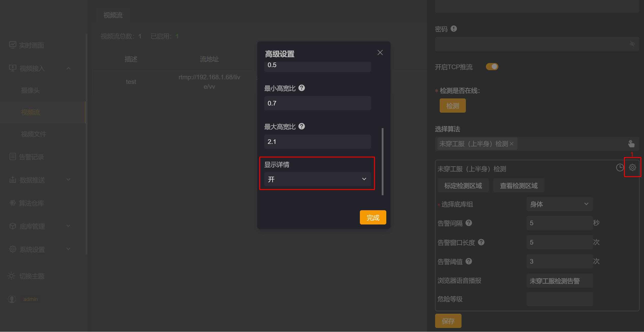Image resolution: width=644 pixels, height=332 pixels.
Task: Click the 标定检测区域 button
Action: [463, 186]
